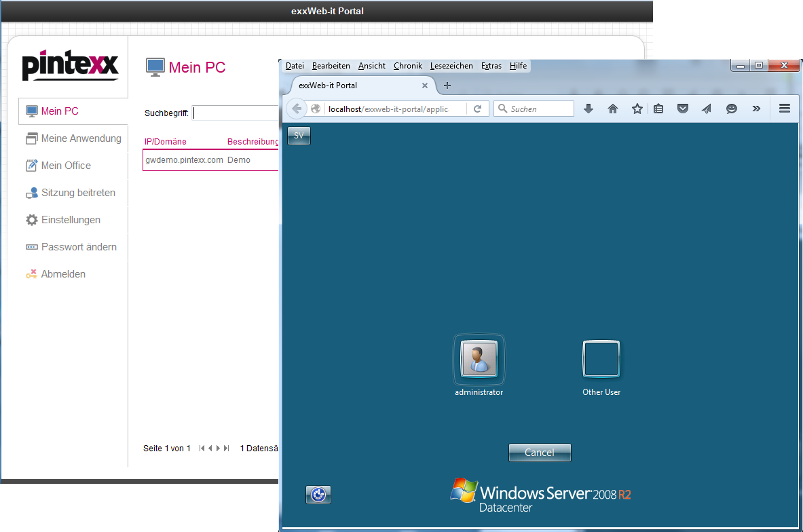The width and height of the screenshot is (803, 532).
Task: Sort by the IP/Domäne column header
Action: tap(166, 142)
